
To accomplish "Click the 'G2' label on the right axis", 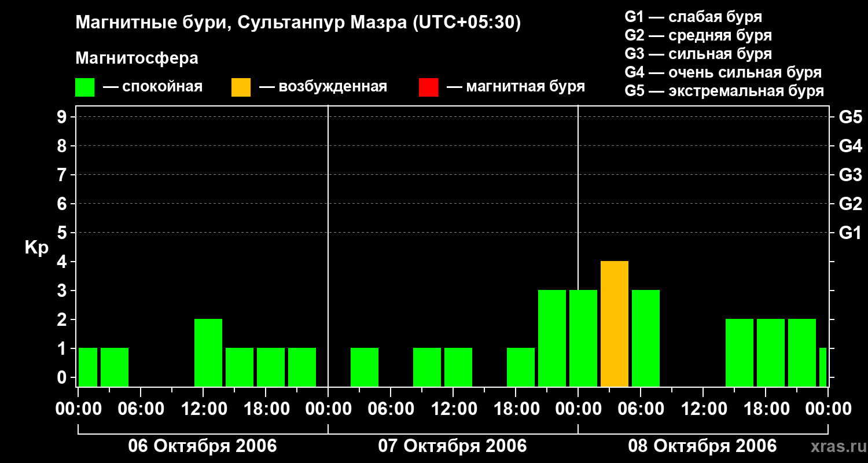I will [851, 204].
